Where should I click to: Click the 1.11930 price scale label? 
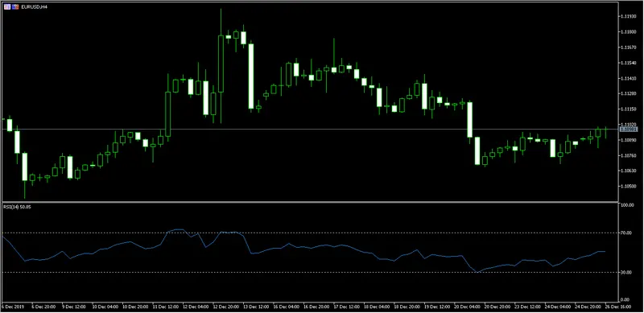pyautogui.click(x=630, y=16)
